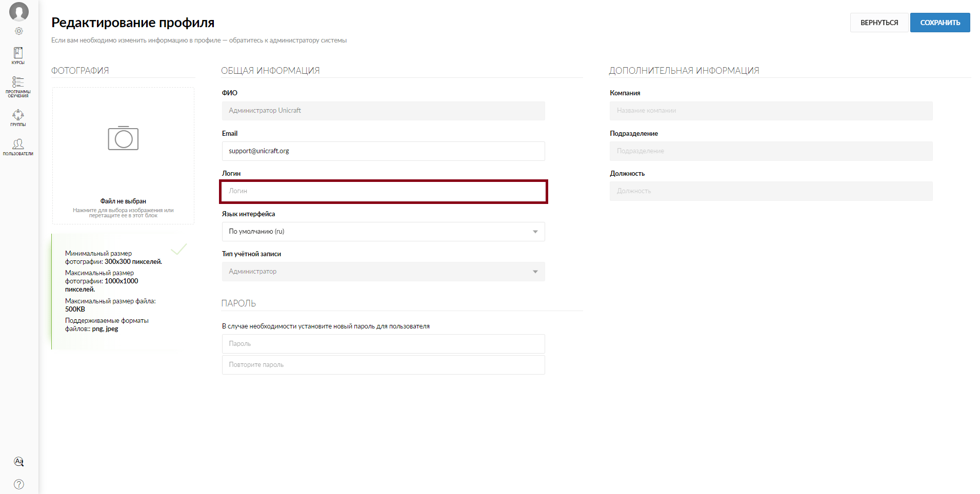The image size is (980, 494).
Task: Expand the Язык интерфейса dropdown
Action: tap(383, 232)
